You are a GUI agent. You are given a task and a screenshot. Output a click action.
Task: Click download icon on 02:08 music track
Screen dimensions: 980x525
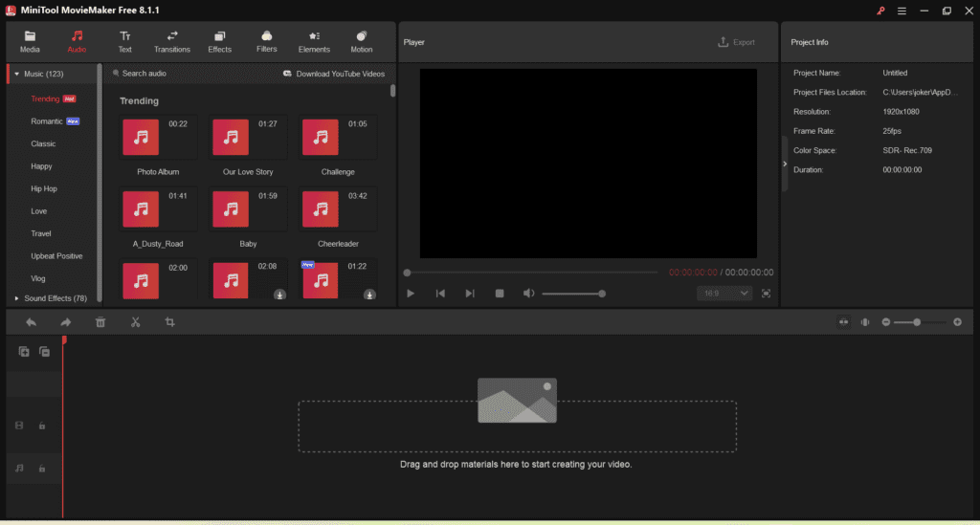279,295
